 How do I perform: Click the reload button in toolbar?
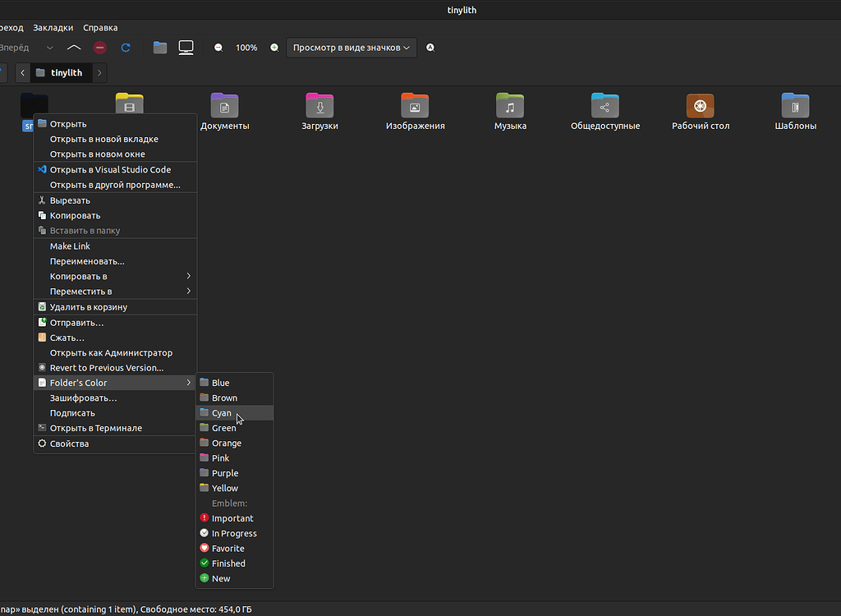pyautogui.click(x=126, y=48)
